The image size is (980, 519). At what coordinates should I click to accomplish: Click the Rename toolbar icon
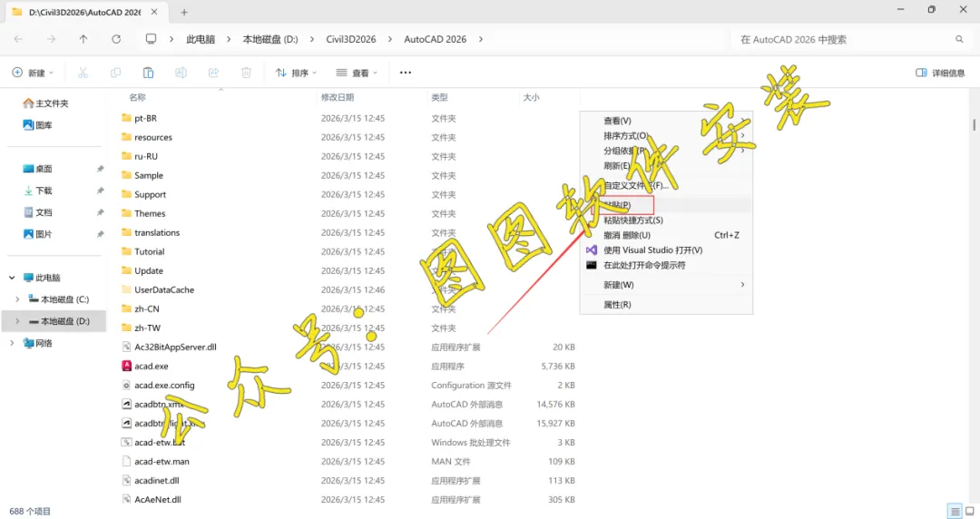point(181,73)
